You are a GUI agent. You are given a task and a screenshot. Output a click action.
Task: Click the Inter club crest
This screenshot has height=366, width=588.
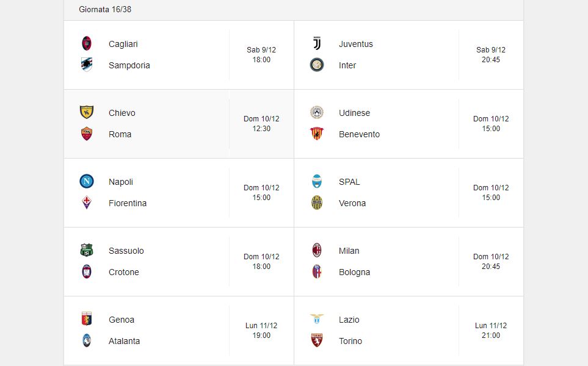tap(317, 65)
